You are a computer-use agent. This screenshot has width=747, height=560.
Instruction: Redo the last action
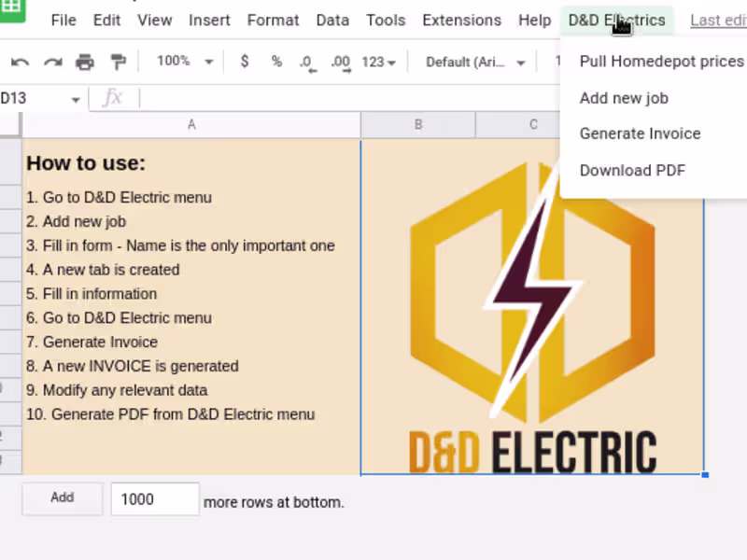point(53,63)
